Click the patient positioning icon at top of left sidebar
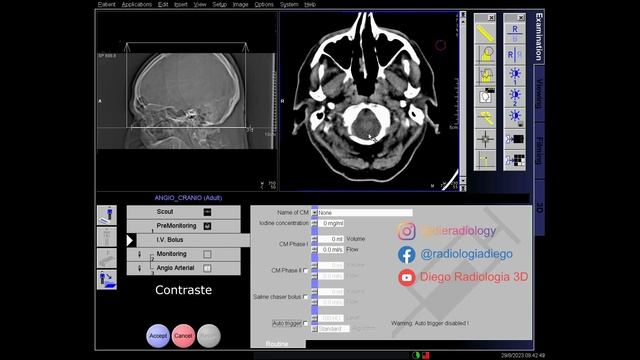 pos(107,215)
